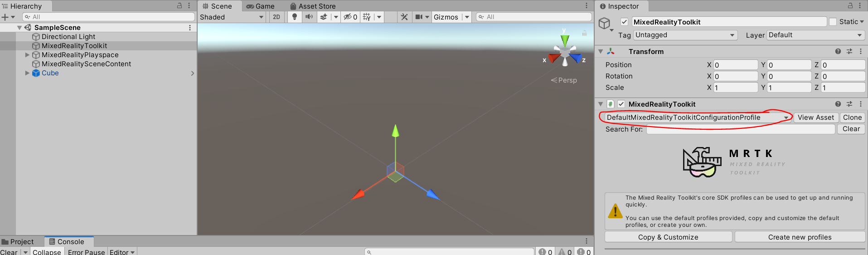Open Shaded draw mode dropdown
Screen dimensions: 868x255
click(x=232, y=17)
